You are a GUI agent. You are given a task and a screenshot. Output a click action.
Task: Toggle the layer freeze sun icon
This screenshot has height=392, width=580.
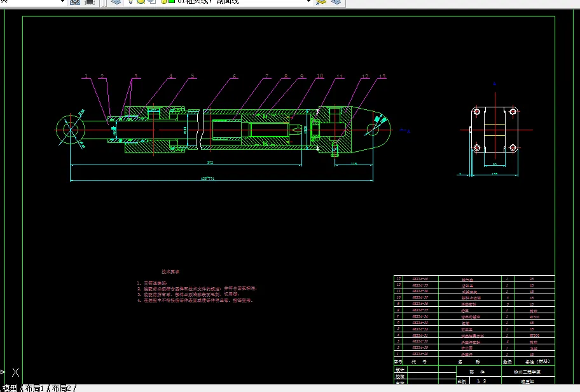click(x=140, y=2)
